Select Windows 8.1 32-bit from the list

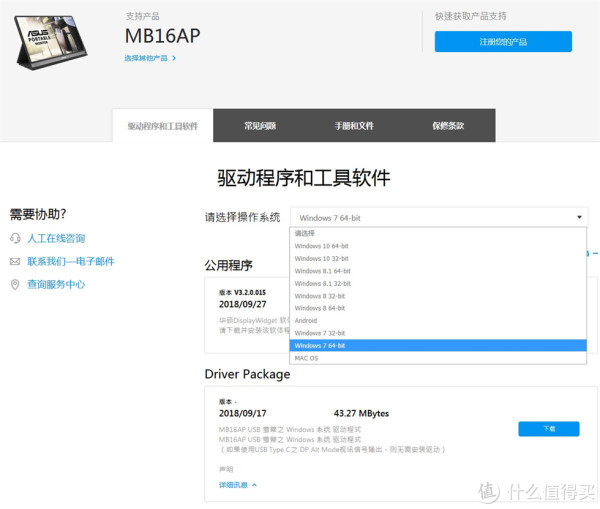point(438,284)
